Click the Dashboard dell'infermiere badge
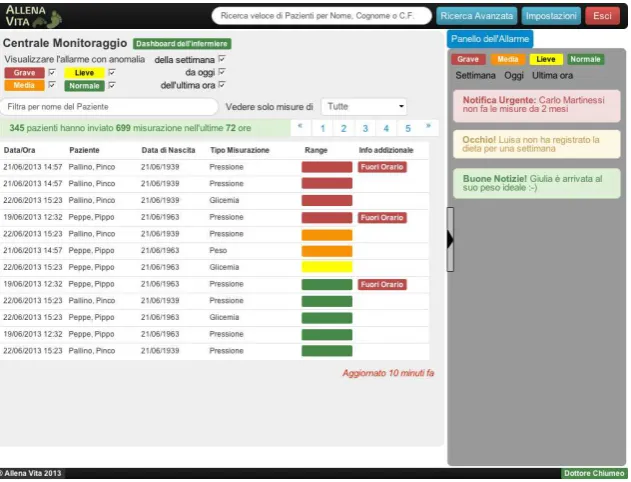Screen dimensions: 631x482 point(182,43)
